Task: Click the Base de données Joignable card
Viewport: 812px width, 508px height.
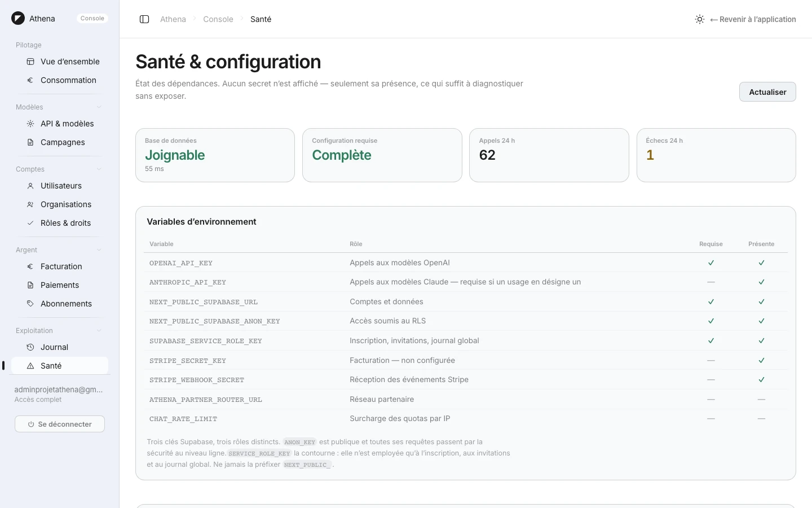Action: 215,155
